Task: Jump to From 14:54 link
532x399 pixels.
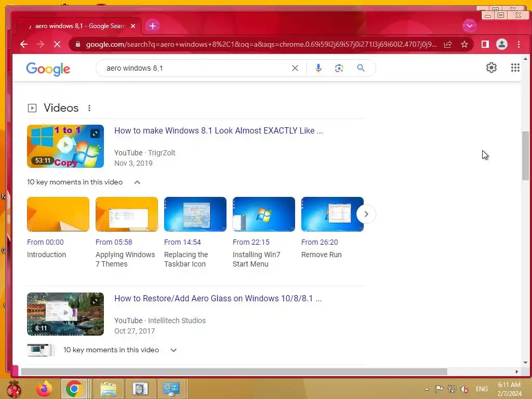Action: 182,242
